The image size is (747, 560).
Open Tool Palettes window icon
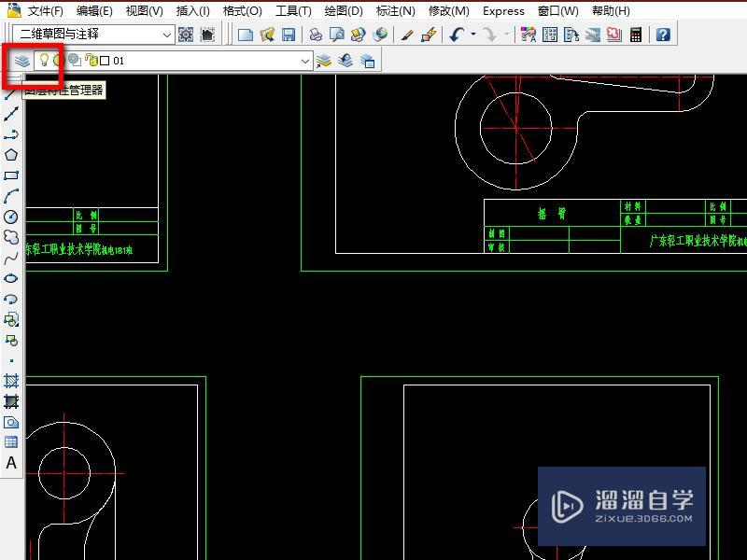coord(571,35)
